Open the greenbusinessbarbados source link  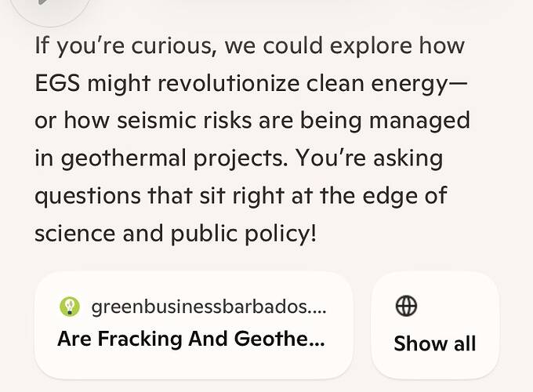[208, 307]
